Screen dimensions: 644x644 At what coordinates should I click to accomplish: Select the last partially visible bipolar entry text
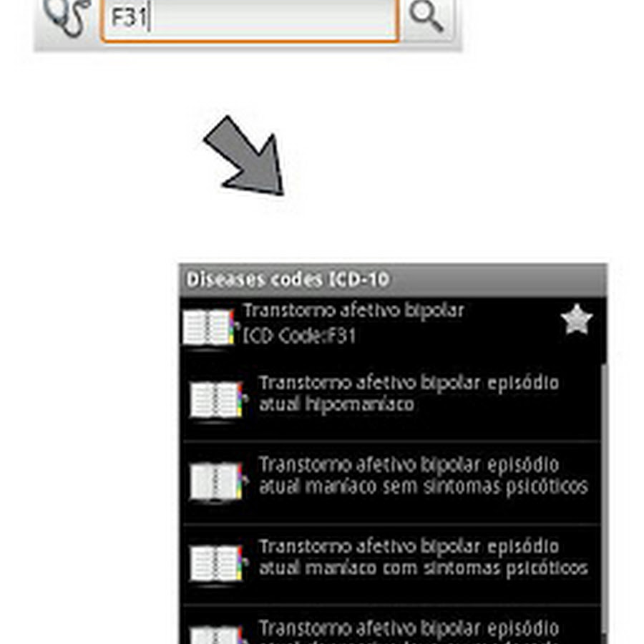tap(409, 631)
